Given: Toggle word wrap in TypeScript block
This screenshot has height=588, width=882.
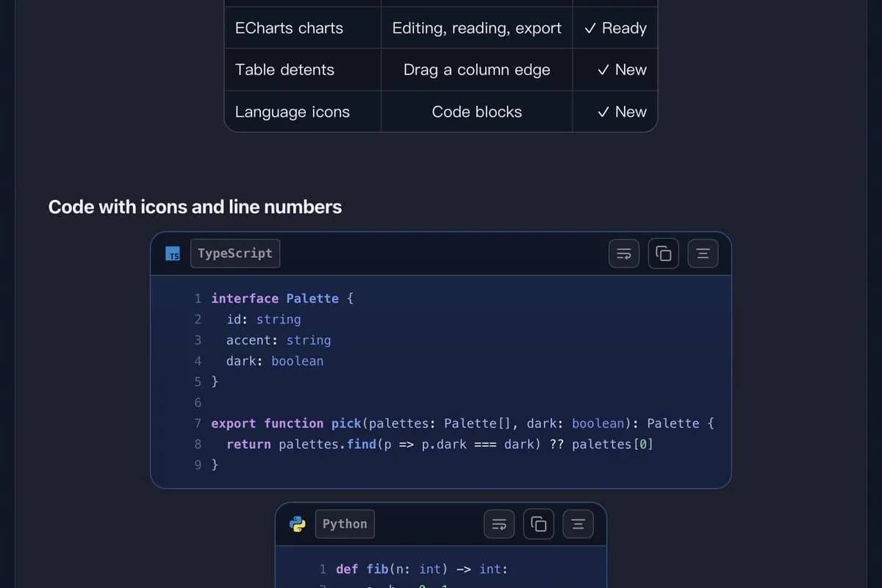Looking at the screenshot, I should pyautogui.click(x=624, y=254).
